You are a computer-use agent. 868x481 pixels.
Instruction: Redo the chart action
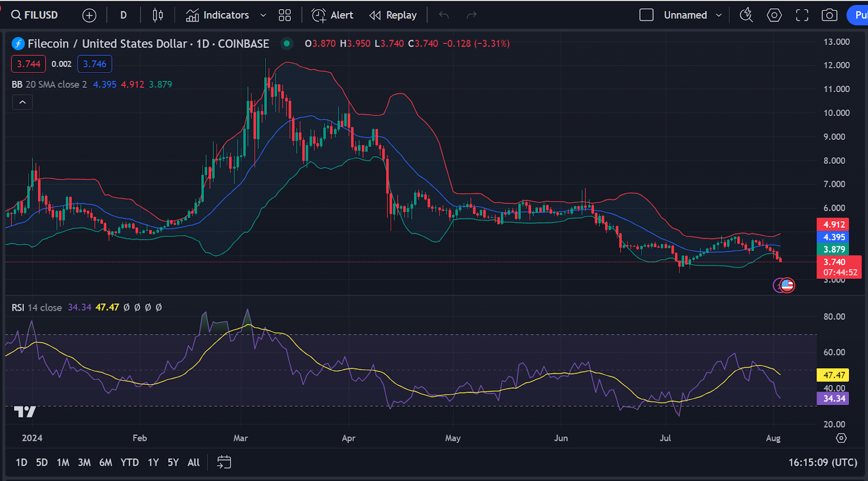click(471, 15)
